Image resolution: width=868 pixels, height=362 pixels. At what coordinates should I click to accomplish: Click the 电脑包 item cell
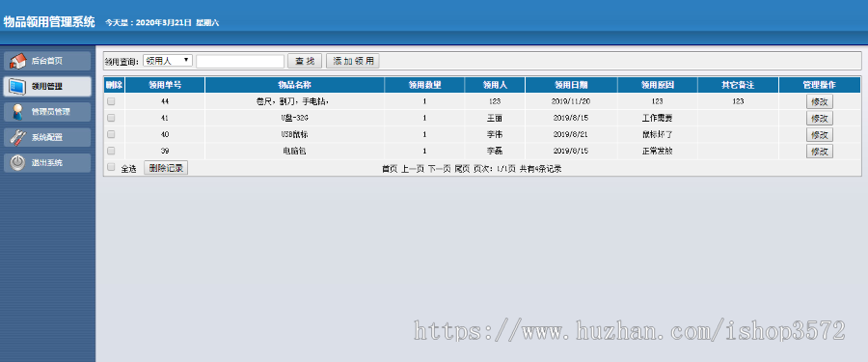point(294,151)
